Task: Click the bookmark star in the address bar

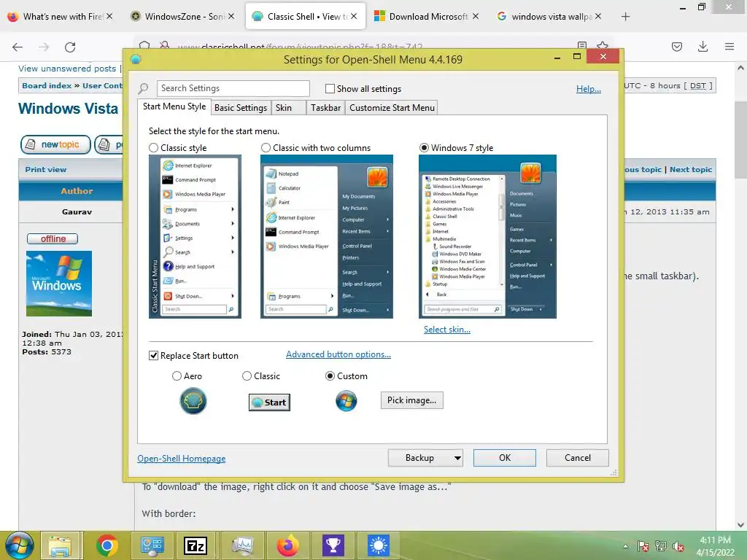Action: pyautogui.click(x=603, y=46)
